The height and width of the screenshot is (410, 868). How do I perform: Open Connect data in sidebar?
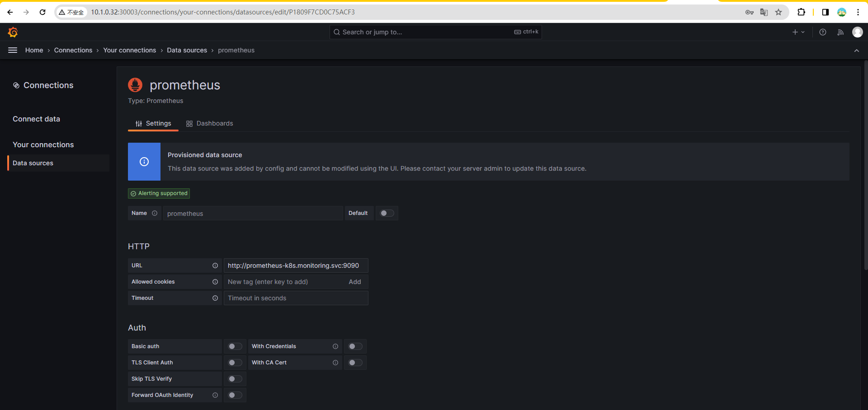[36, 119]
